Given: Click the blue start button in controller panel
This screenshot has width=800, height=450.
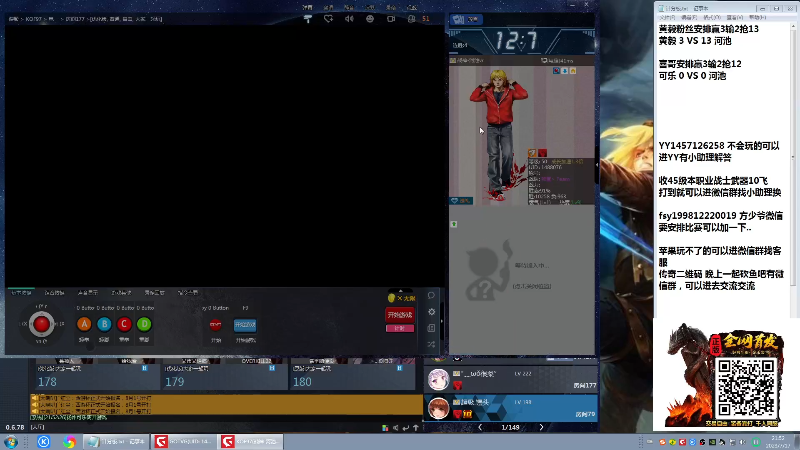Looking at the screenshot, I should click(x=245, y=325).
